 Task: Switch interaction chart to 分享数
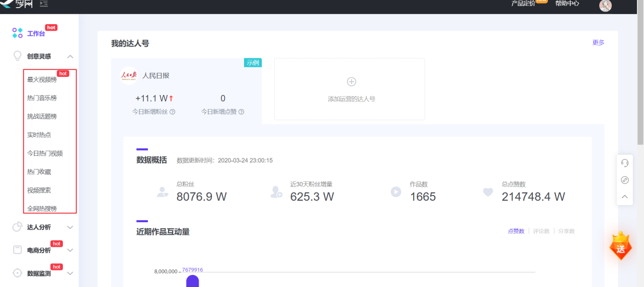567,231
